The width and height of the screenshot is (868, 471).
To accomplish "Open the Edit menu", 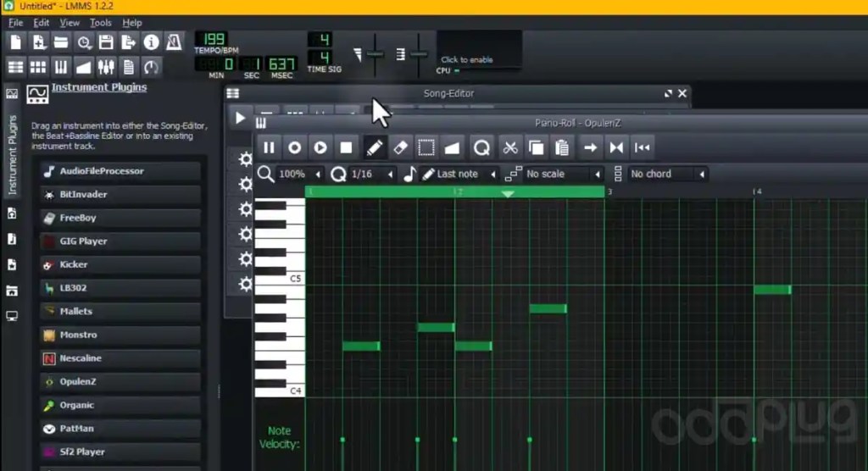I will click(41, 23).
